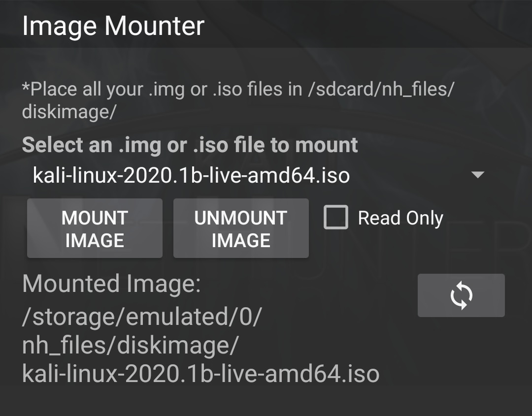Tap the "Read Only" label text

[400, 218]
